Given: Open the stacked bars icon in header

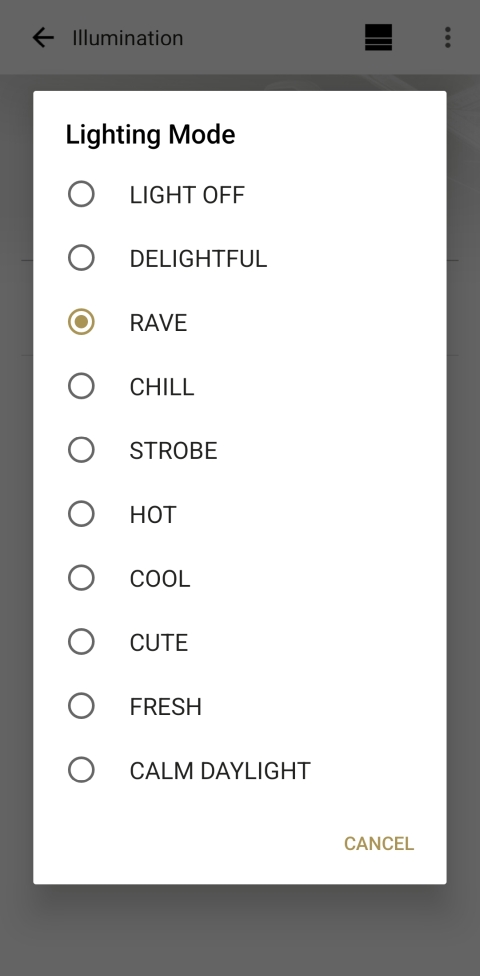Looking at the screenshot, I should [378, 37].
